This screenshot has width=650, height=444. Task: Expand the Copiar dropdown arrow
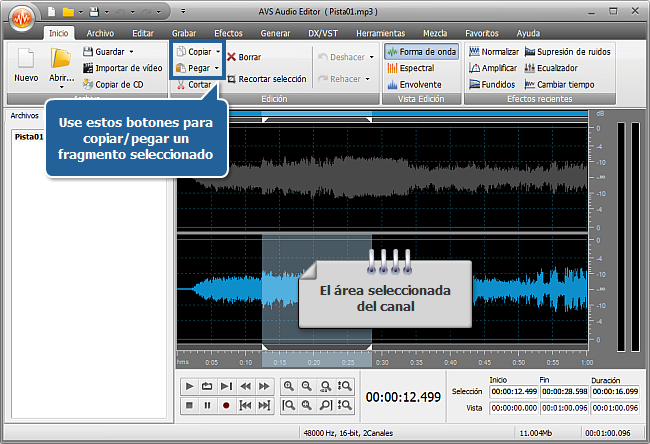[x=218, y=51]
